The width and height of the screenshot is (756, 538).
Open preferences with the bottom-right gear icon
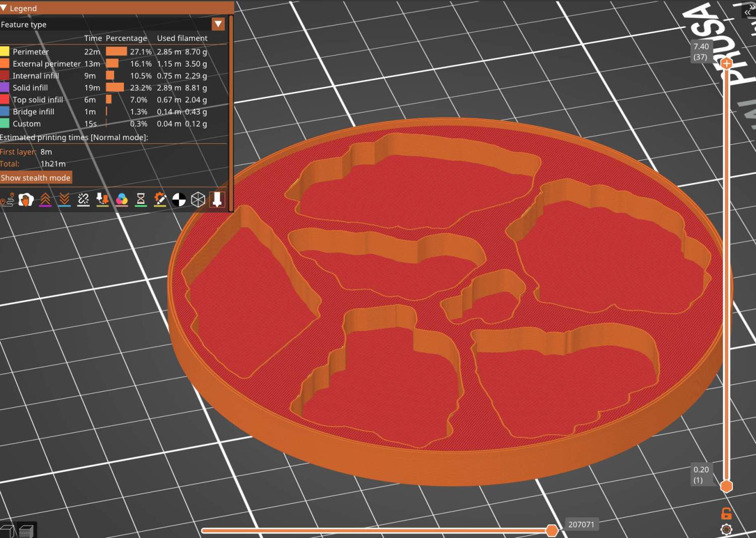726,529
